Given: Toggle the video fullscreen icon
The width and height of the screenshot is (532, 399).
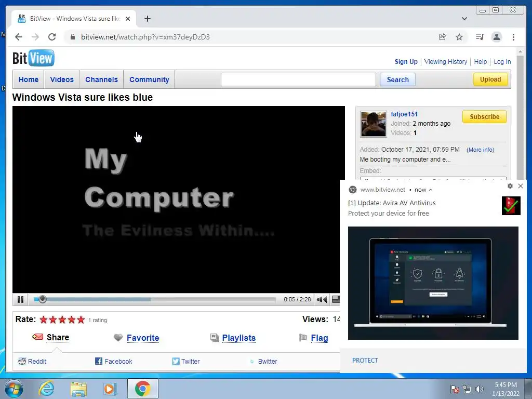Looking at the screenshot, I should [x=336, y=299].
